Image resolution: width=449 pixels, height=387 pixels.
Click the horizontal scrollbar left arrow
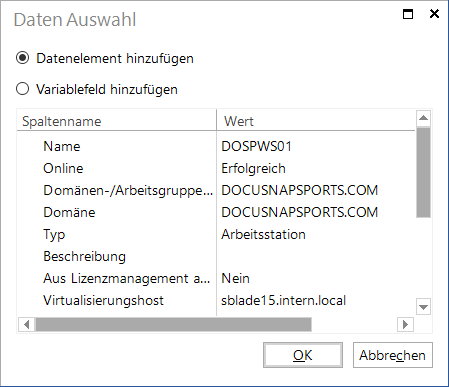[27, 324]
